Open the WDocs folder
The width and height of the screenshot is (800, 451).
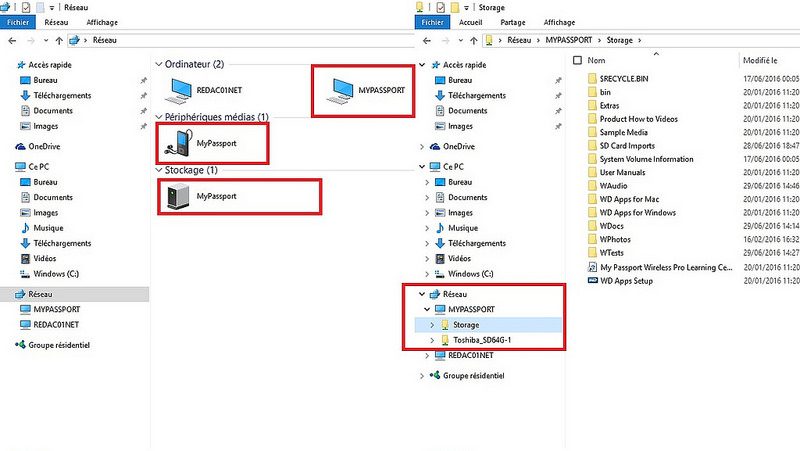click(606, 226)
